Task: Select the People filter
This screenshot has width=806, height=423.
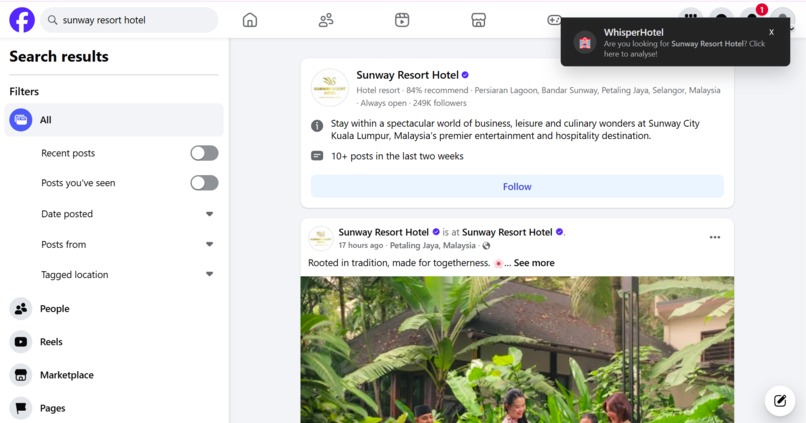Action: 114,308
